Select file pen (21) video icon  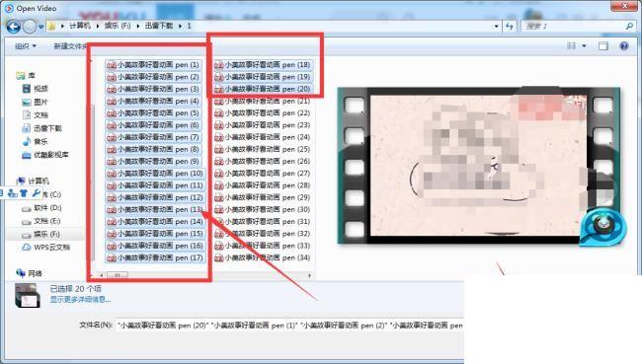[219, 101]
